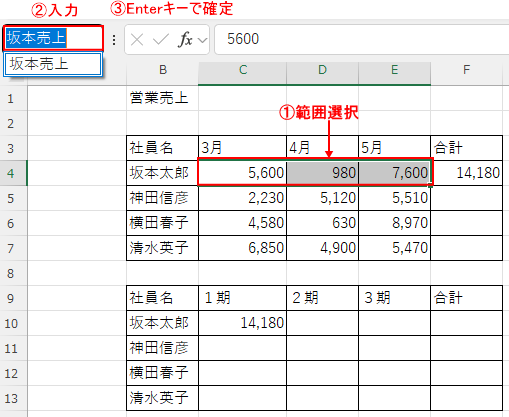This screenshot has width=509, height=417.
Task: Click the 14,180 cell in row 10
Action: (243, 323)
